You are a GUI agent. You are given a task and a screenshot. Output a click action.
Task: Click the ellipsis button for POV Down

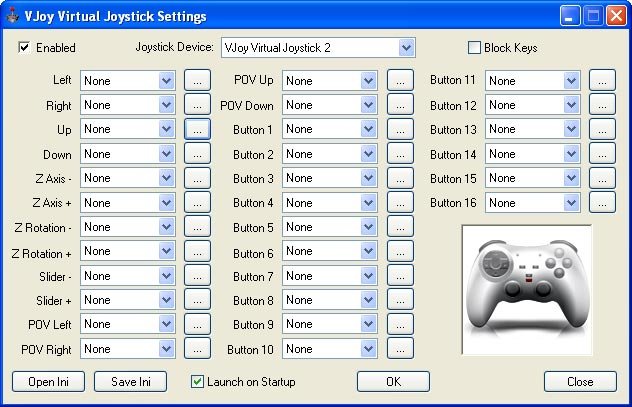coord(400,105)
